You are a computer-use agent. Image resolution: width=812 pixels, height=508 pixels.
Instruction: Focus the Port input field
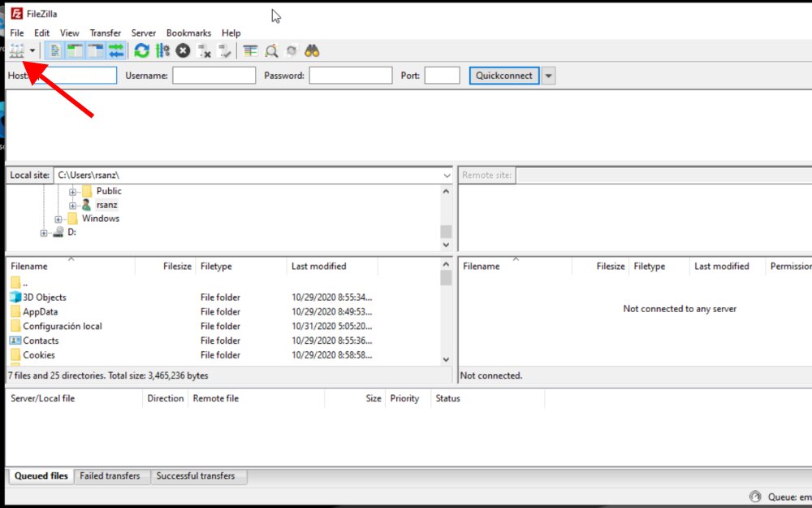click(x=443, y=76)
